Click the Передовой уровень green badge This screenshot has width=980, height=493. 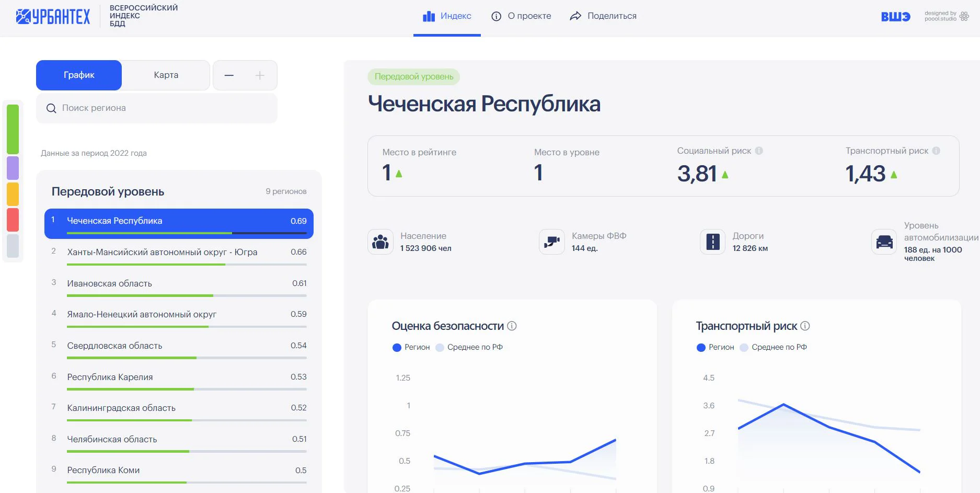point(414,77)
